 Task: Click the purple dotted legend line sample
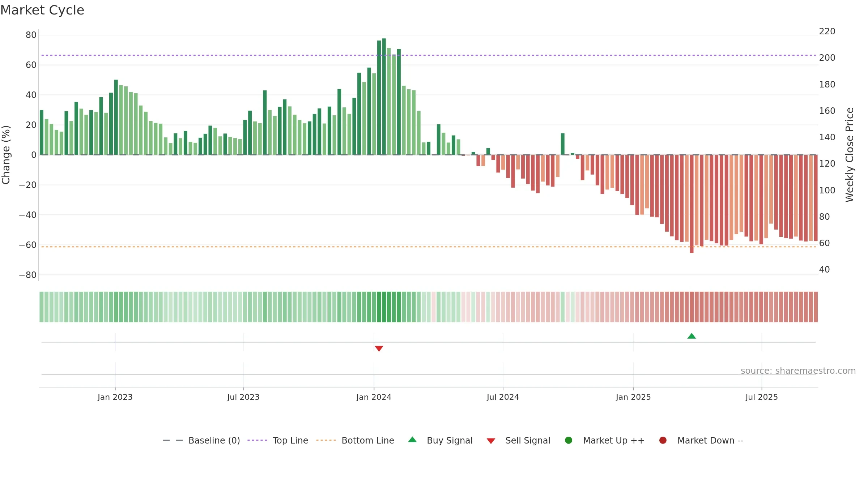257,440
